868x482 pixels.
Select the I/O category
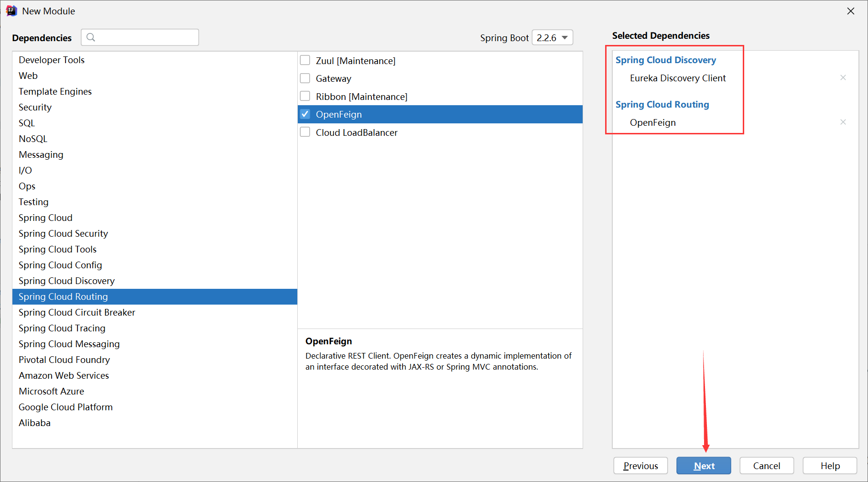[x=155, y=170]
